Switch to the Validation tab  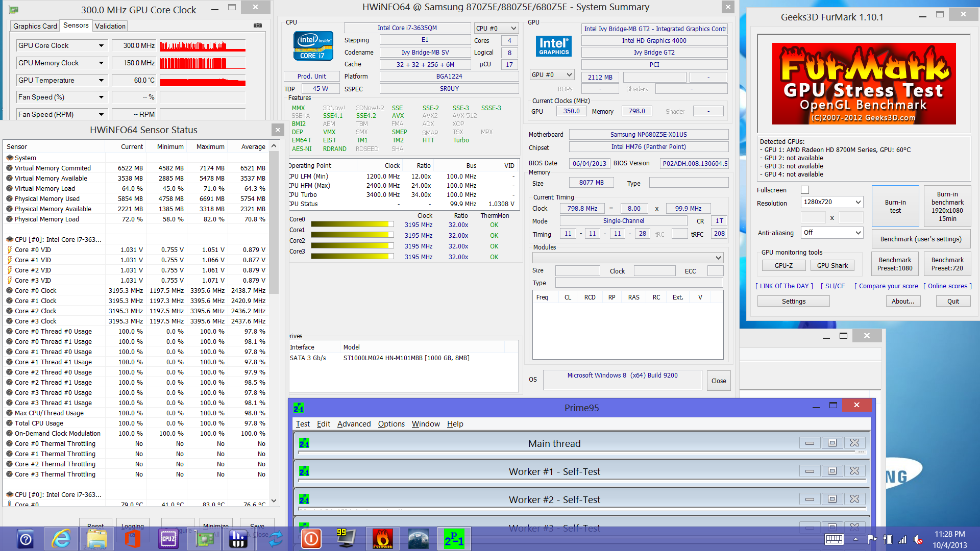110,26
